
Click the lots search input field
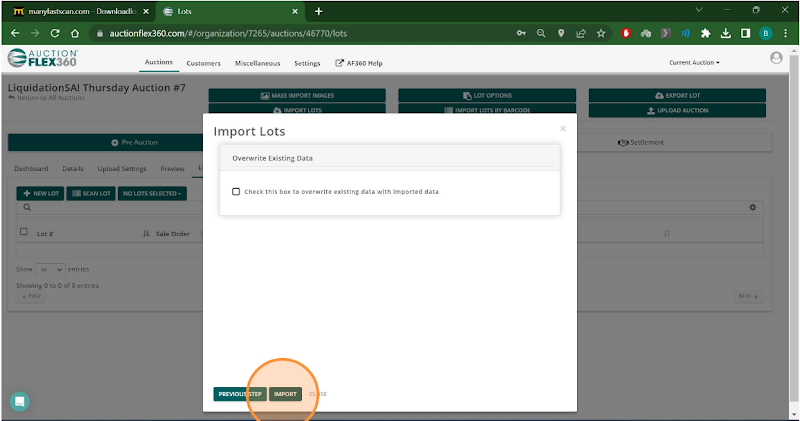(x=110, y=208)
